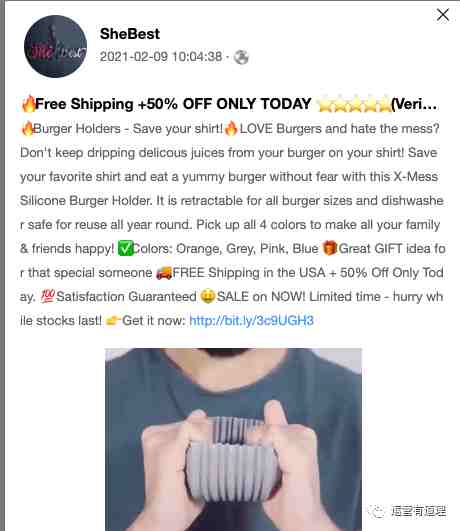Click the green checkmark before Colors
460x531 pixels.
click(x=125, y=249)
